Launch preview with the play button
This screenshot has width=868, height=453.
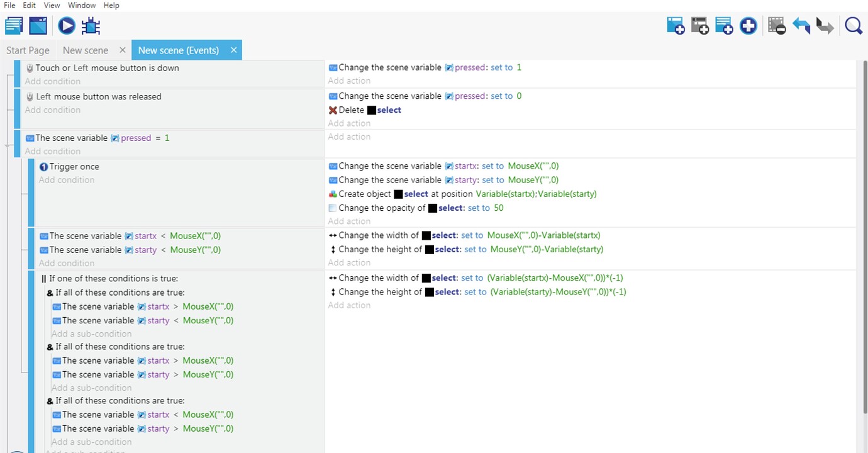pyautogui.click(x=67, y=26)
